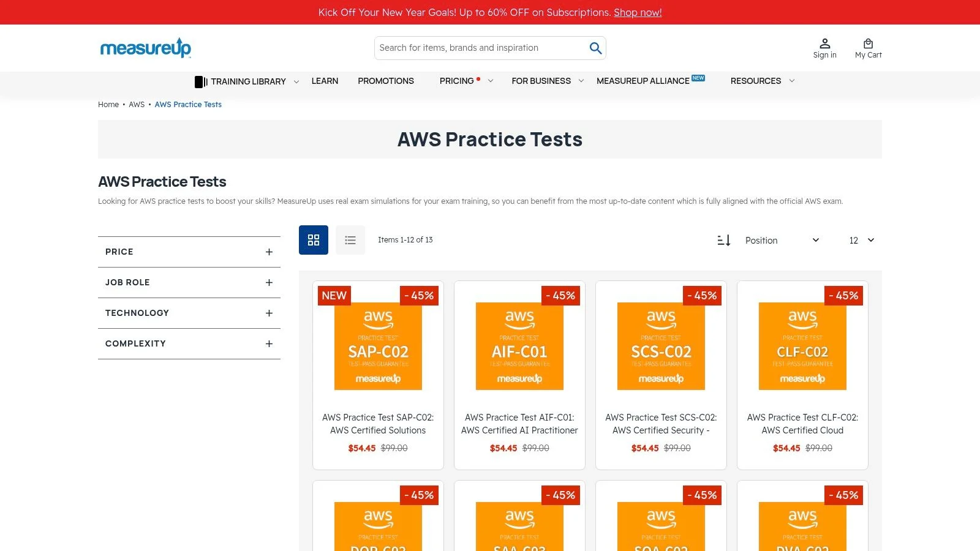Viewport: 980px width, 551px height.
Task: Open the Learn menu item
Action: [x=325, y=81]
